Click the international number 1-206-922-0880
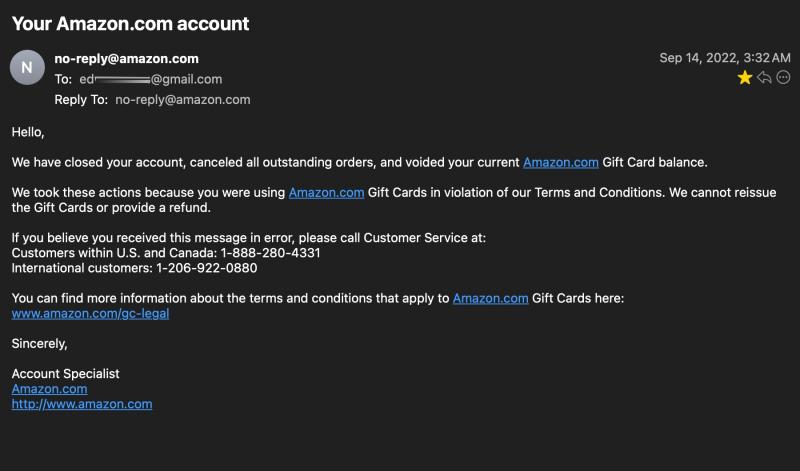Viewport: 800px width, 471px height. point(207,268)
